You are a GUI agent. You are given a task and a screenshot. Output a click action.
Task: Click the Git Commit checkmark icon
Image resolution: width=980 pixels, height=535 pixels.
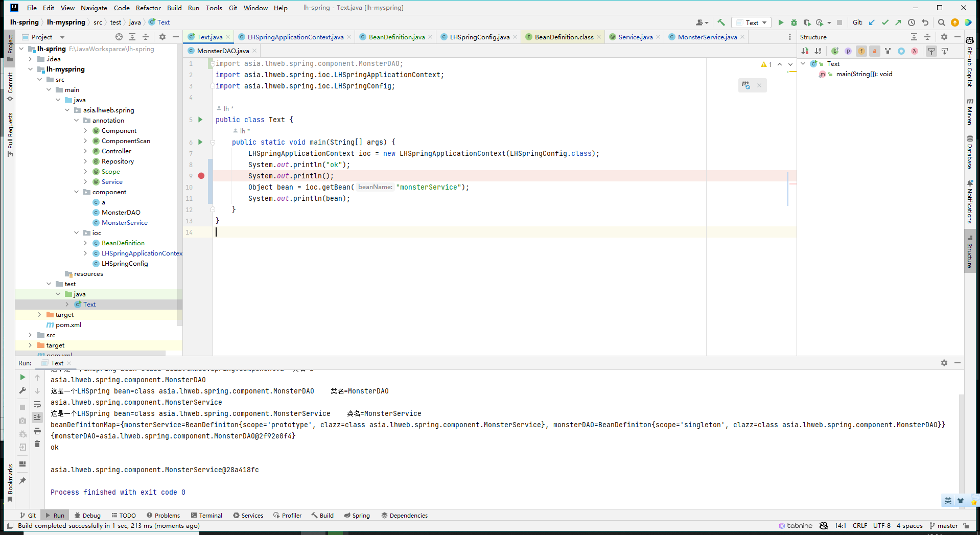[885, 22]
